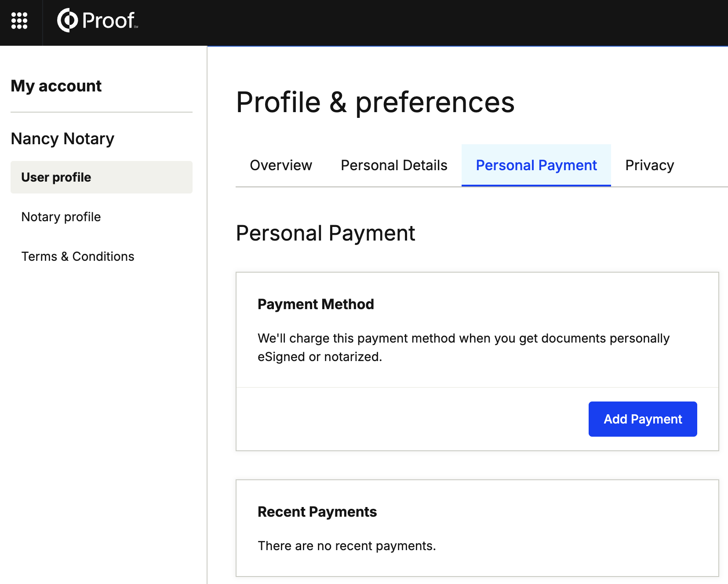The width and height of the screenshot is (728, 584).
Task: Click the Nancy Notary name
Action: click(62, 139)
